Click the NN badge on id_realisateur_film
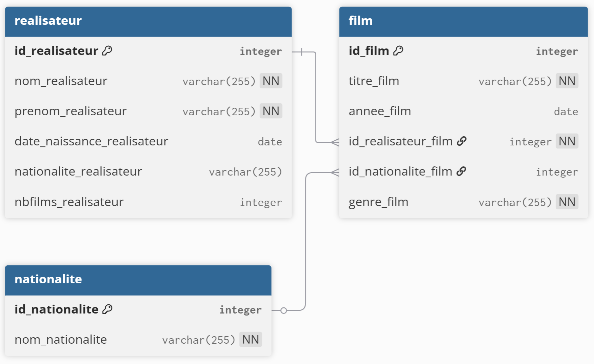The height and width of the screenshot is (364, 594). 567,141
